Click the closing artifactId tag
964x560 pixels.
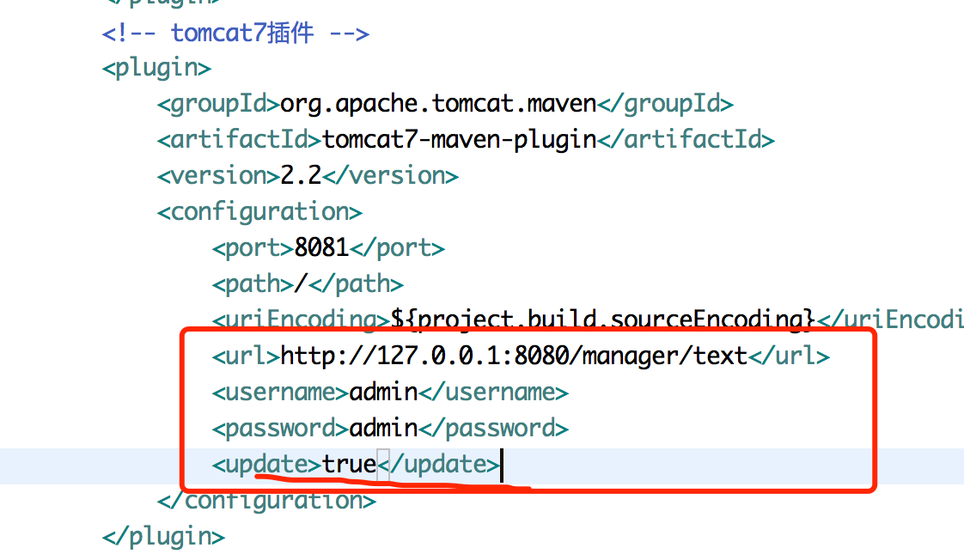pos(686,140)
